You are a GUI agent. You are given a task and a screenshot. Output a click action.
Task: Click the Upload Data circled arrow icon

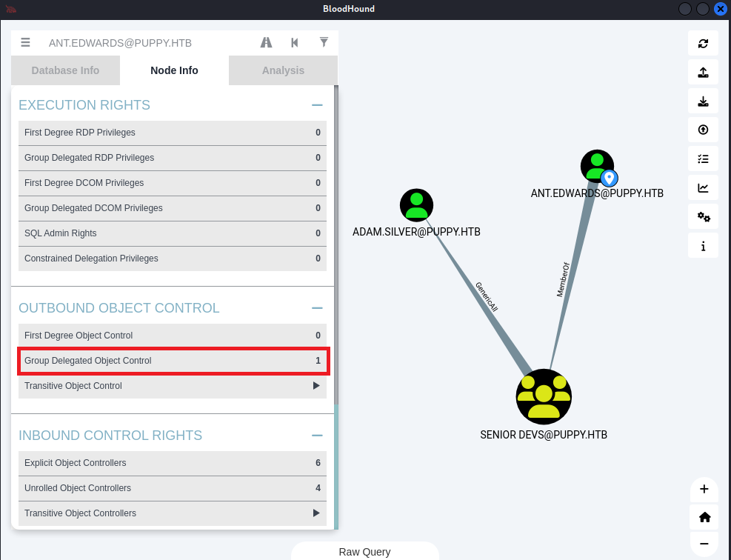click(x=703, y=130)
